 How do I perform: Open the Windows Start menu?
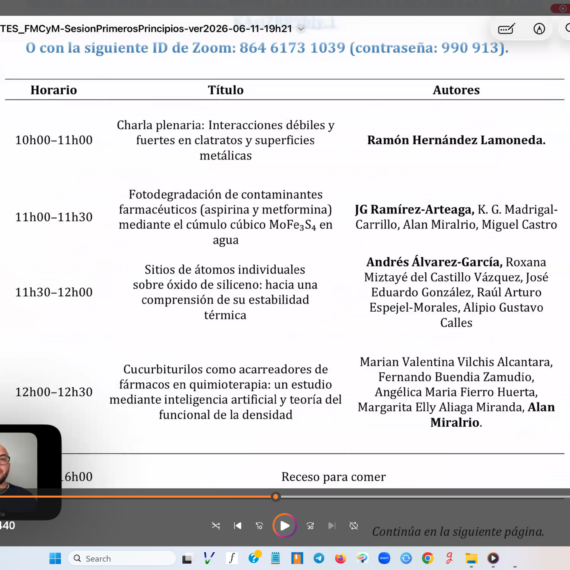(55, 558)
